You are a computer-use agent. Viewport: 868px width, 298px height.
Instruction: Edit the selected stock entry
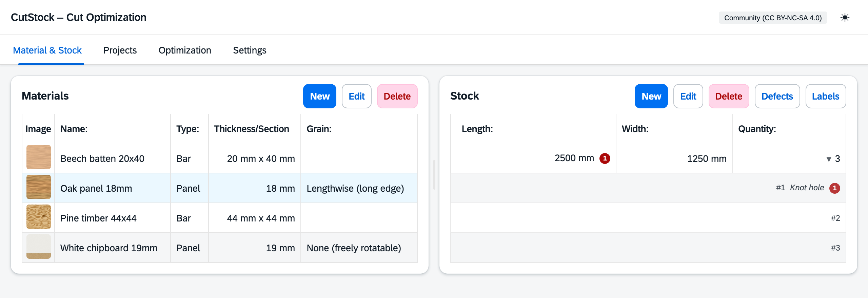point(688,96)
